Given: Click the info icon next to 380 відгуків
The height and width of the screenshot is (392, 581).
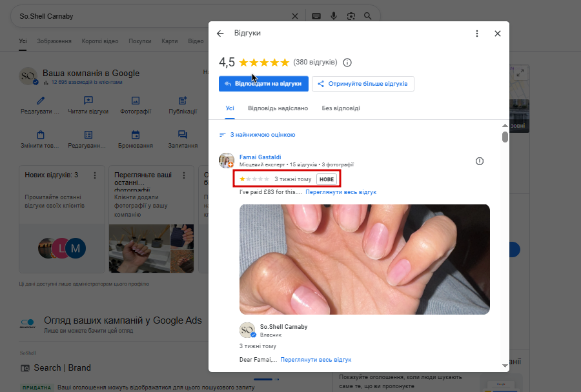Looking at the screenshot, I should [x=347, y=63].
